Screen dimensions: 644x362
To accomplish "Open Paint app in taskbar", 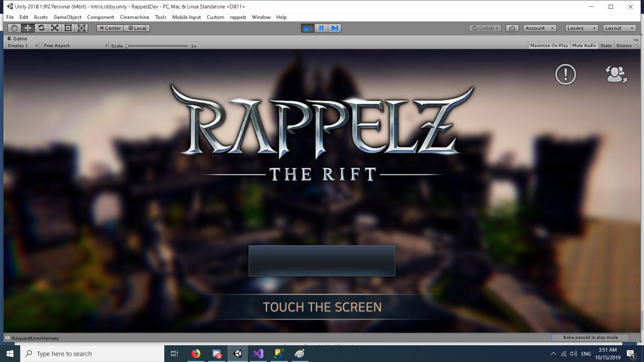I will pos(300,354).
